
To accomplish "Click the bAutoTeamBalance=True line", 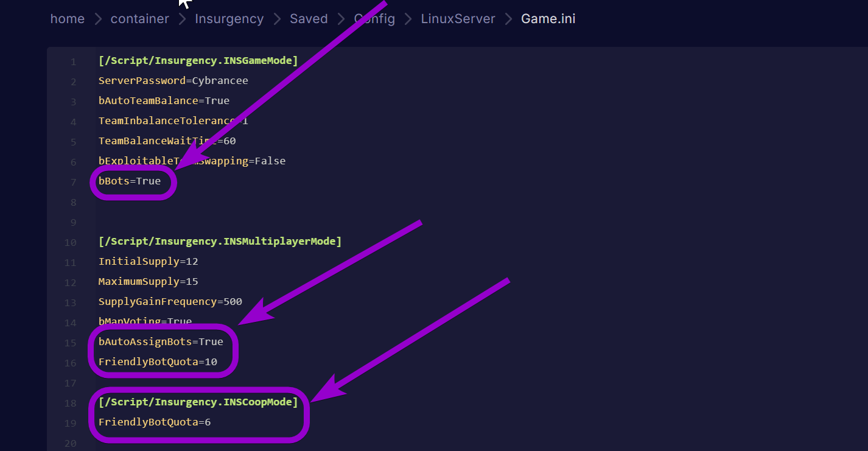I will point(164,100).
